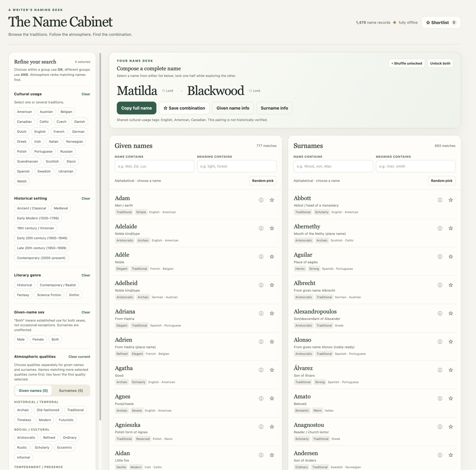Lock the given name Matilda
This screenshot has height=470, width=476.
(168, 91)
